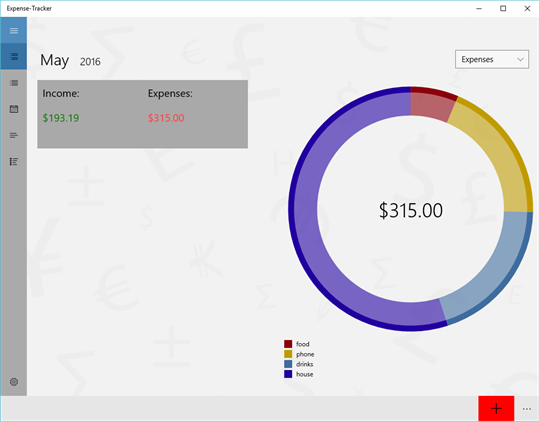Add a new entry with the red plus button
This screenshot has width=539, height=422.
[496, 409]
